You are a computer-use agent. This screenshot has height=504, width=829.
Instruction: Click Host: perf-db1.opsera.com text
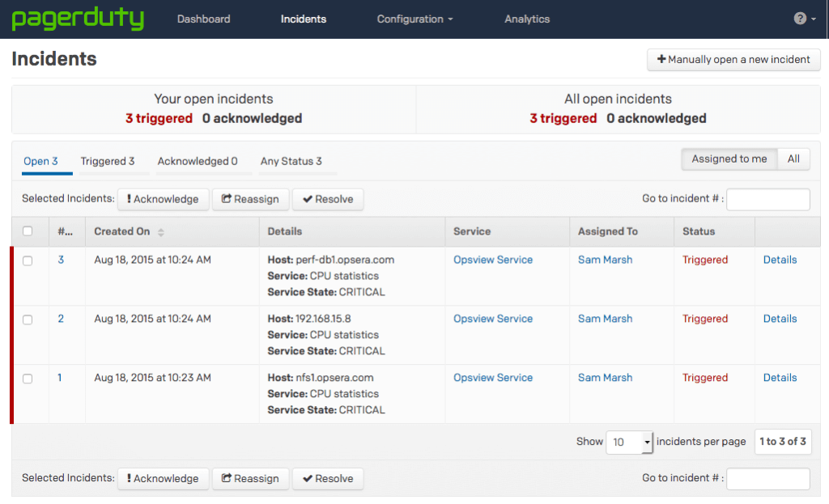coord(330,260)
